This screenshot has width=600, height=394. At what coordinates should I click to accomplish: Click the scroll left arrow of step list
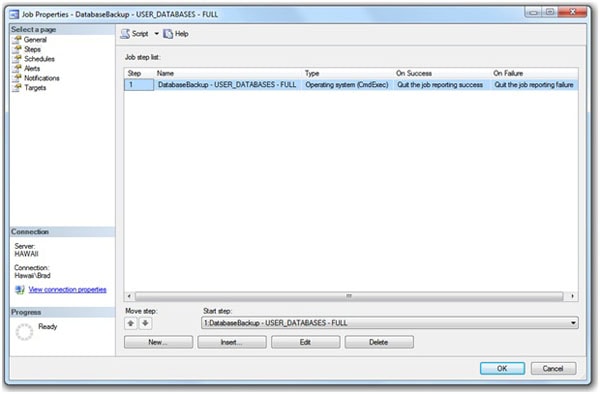coord(129,296)
